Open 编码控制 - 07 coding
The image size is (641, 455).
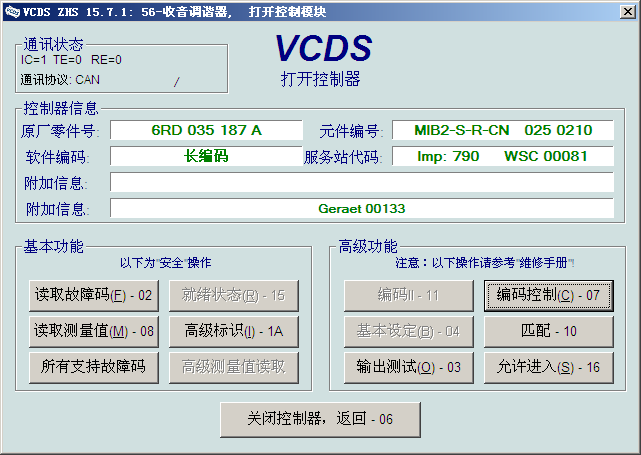tap(549, 295)
